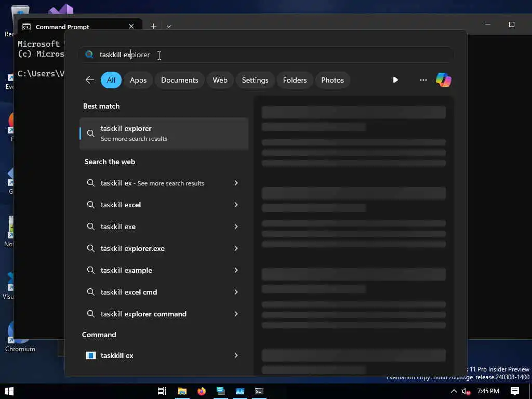Switch to the Folders filter tab

pos(295,80)
